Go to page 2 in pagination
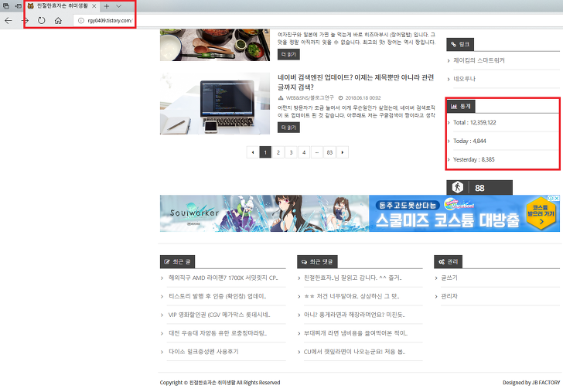Image resolution: width=563 pixels, height=392 pixels. click(x=278, y=152)
